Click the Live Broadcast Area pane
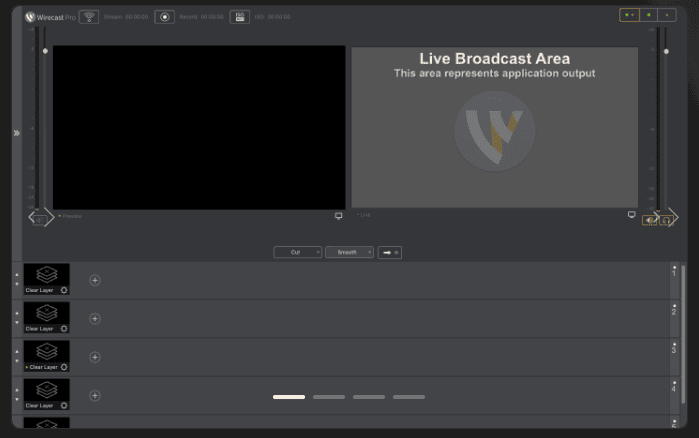The image size is (699, 438). [x=494, y=127]
